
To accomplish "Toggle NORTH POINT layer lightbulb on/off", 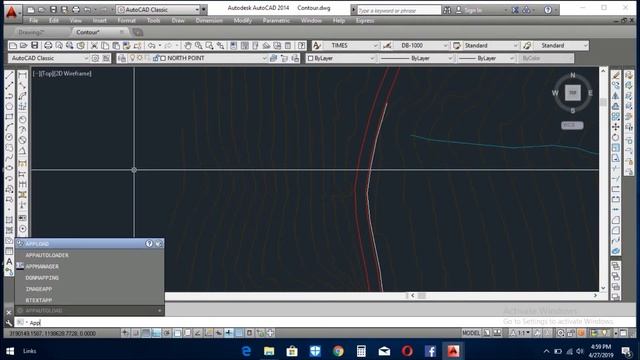I will 132,58.
